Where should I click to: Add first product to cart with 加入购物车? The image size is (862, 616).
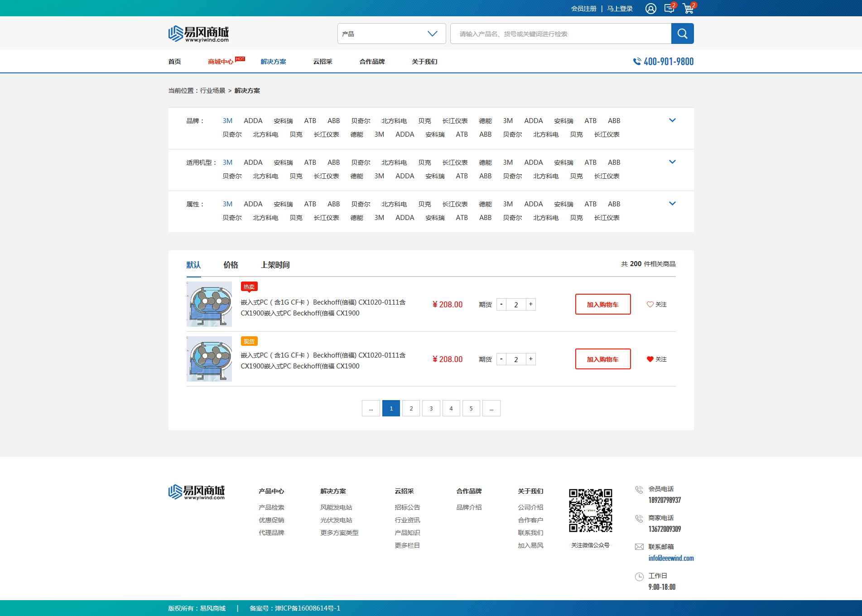pyautogui.click(x=602, y=305)
